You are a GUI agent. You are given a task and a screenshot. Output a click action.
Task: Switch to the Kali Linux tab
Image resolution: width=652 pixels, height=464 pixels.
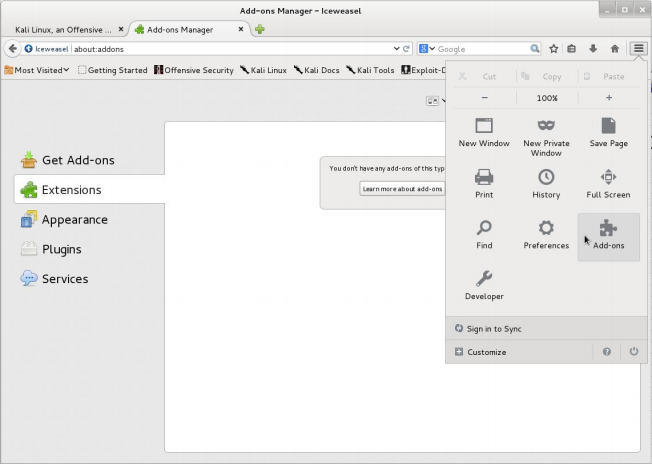tap(63, 29)
